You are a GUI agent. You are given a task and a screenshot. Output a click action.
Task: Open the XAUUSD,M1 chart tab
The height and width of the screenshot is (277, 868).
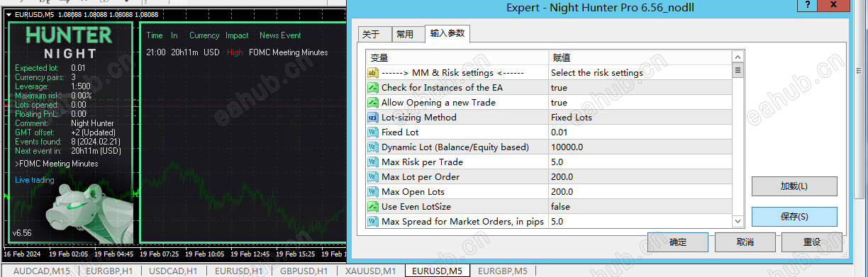pos(370,271)
